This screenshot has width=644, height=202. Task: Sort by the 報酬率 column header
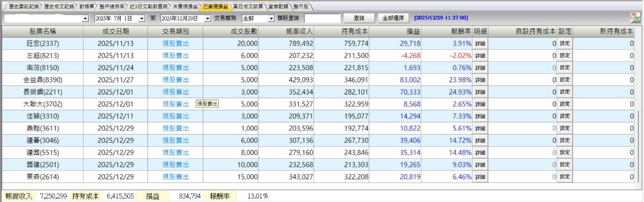pyautogui.click(x=460, y=31)
